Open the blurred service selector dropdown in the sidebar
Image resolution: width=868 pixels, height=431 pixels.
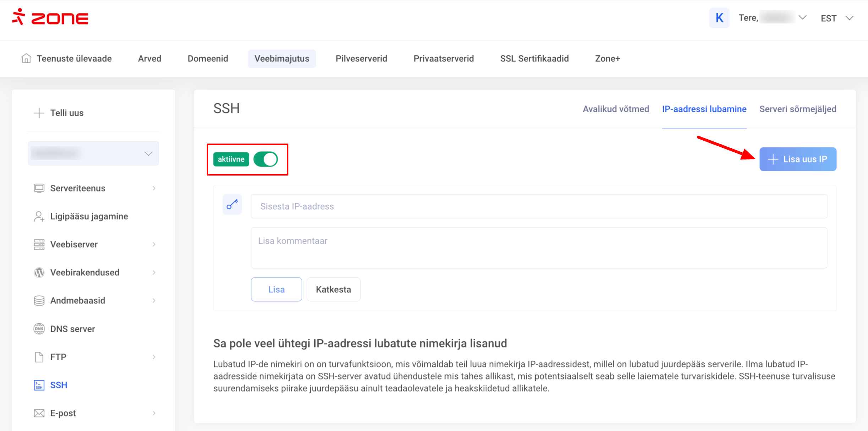click(93, 153)
